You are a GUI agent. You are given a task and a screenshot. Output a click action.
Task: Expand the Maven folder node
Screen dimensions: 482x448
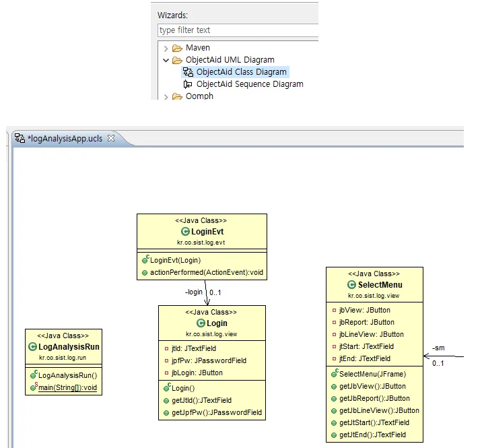pos(166,49)
